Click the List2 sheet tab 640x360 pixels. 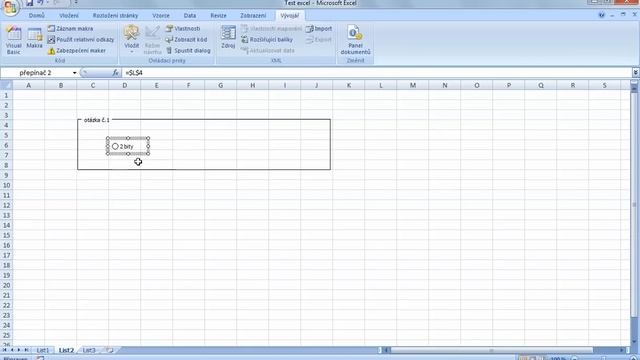pyautogui.click(x=66, y=350)
